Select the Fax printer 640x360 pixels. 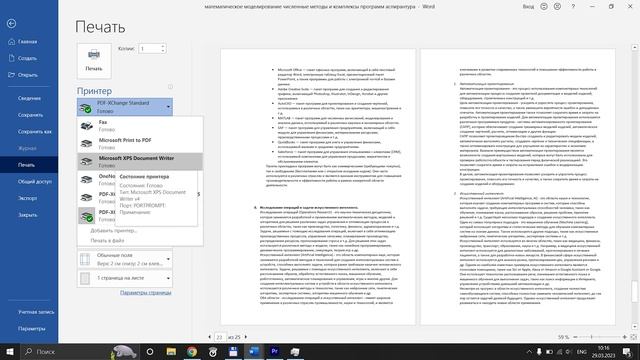tap(140, 126)
